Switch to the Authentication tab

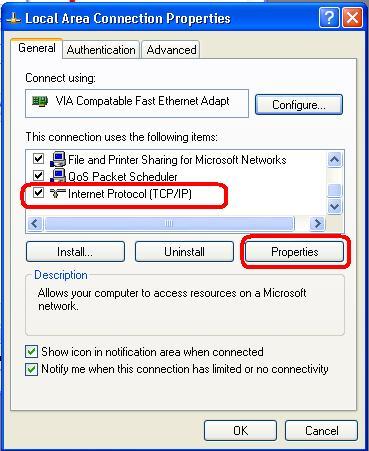(101, 50)
